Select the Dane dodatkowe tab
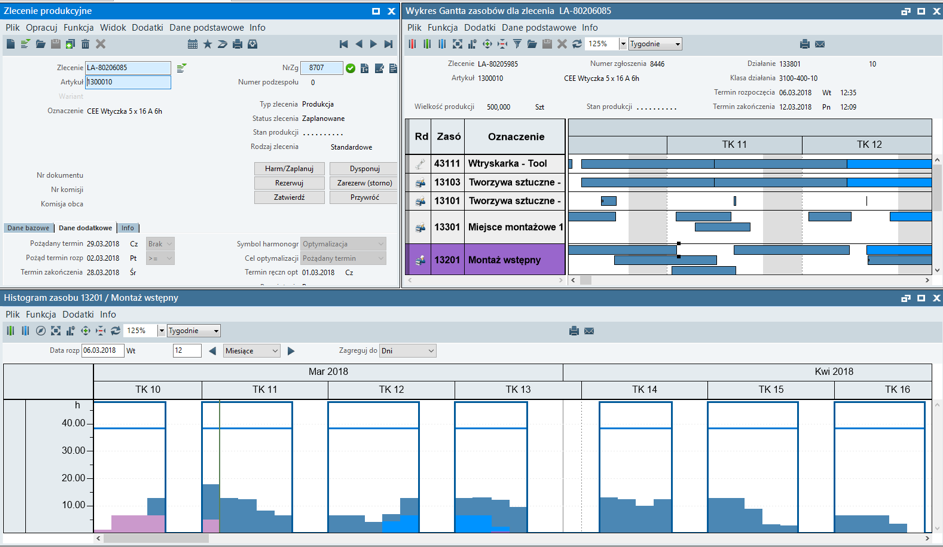943x547 pixels. point(85,228)
